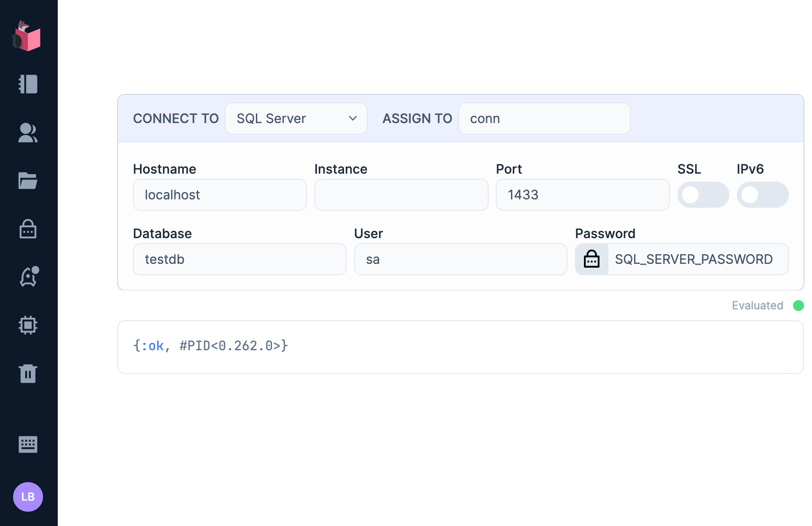This screenshot has height=526, width=812.
Task: Open the Livebook home logo
Action: tap(27, 36)
